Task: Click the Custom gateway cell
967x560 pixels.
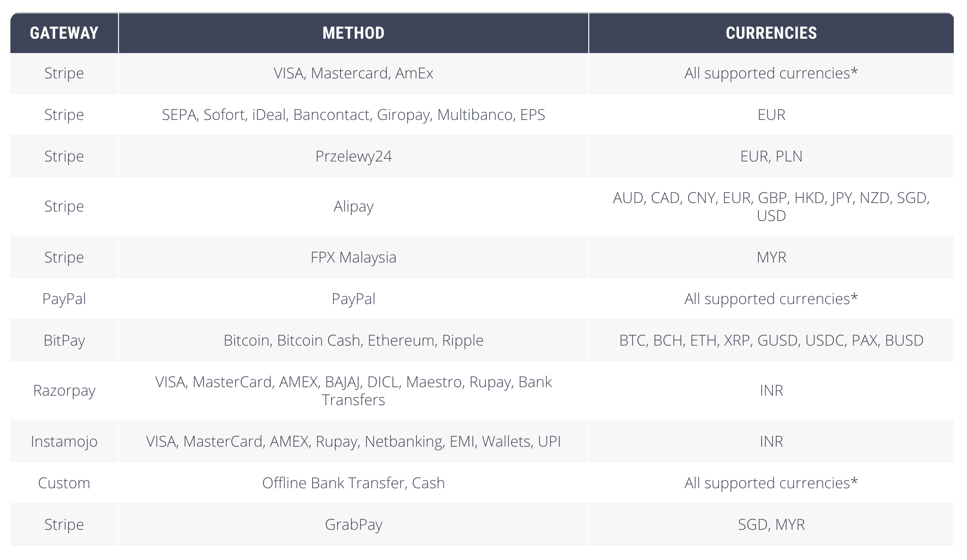Action: (x=64, y=483)
